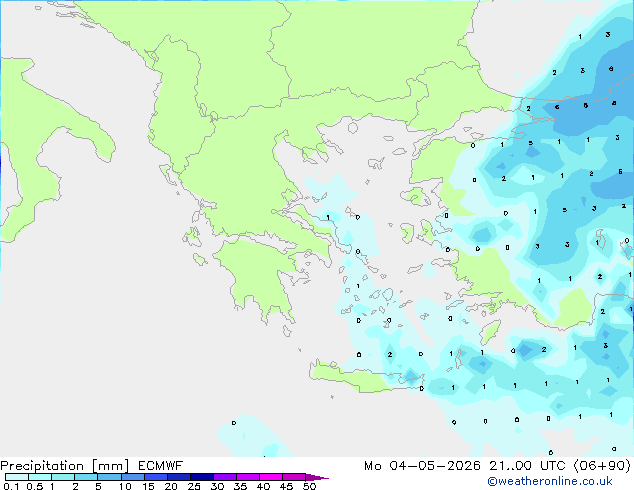The width and height of the screenshot is (634, 490).
Task: Click the legend value "10"
Action: (x=125, y=486)
